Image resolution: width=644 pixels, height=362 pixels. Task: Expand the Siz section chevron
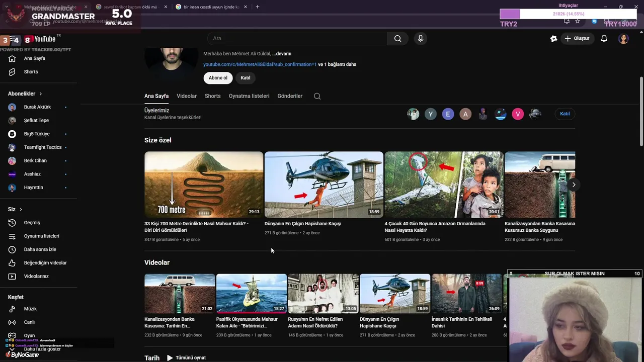pos(21,210)
